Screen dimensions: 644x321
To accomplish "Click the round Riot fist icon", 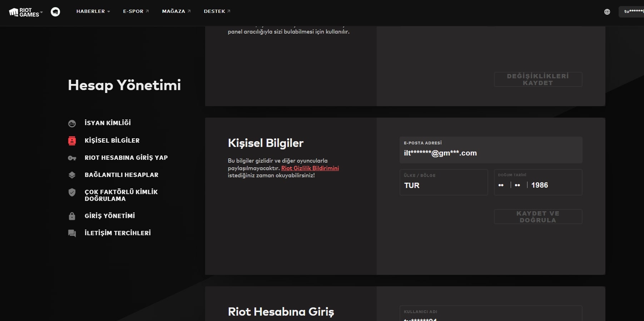I will pyautogui.click(x=55, y=12).
